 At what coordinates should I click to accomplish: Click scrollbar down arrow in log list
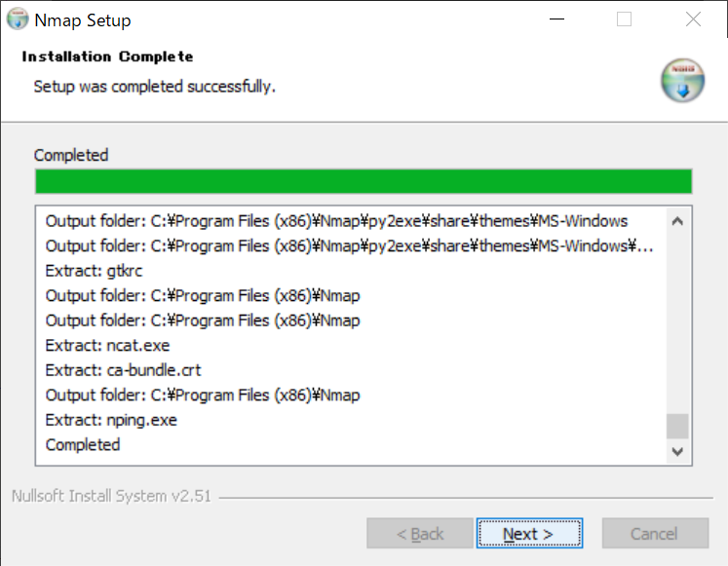[x=677, y=452]
